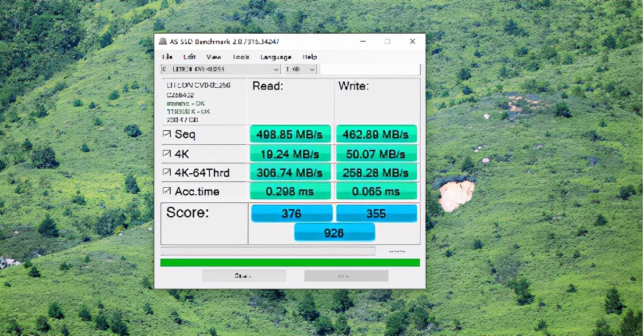This screenshot has width=644, height=336.
Task: Click the green progress bar
Action: (x=289, y=262)
